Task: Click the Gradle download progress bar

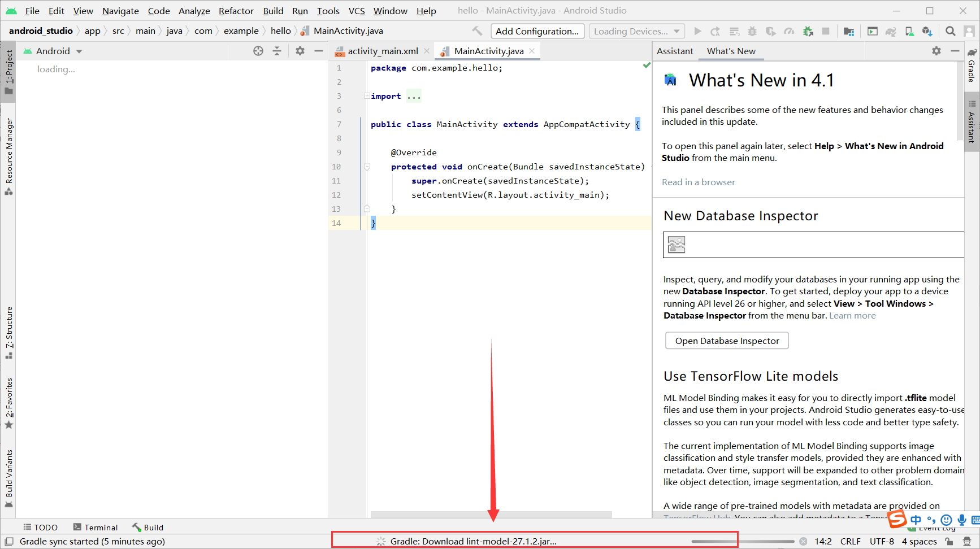Action: [x=743, y=541]
